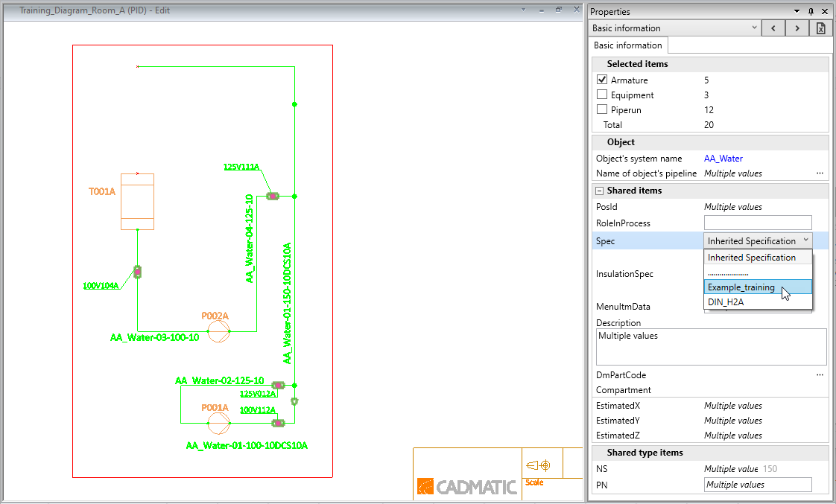Viewport: 836px width, 504px height.
Task: Click the PN value field
Action: tap(758, 485)
